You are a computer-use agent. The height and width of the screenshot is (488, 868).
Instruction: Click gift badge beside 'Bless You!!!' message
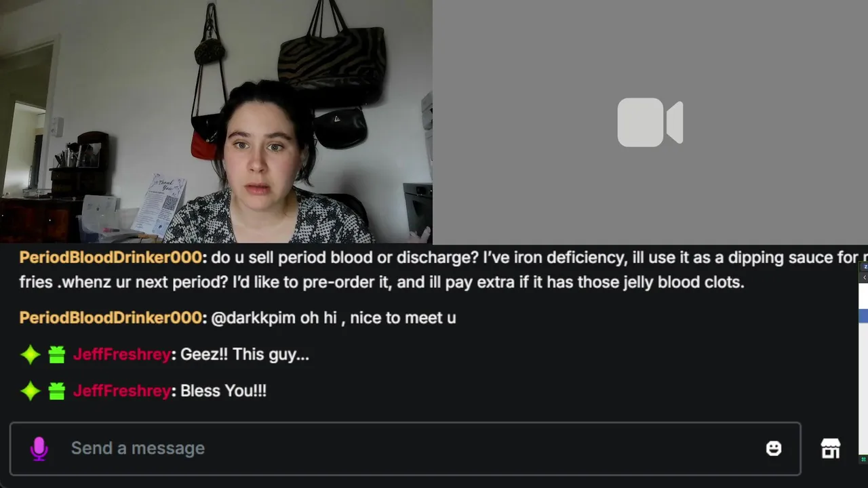57,391
